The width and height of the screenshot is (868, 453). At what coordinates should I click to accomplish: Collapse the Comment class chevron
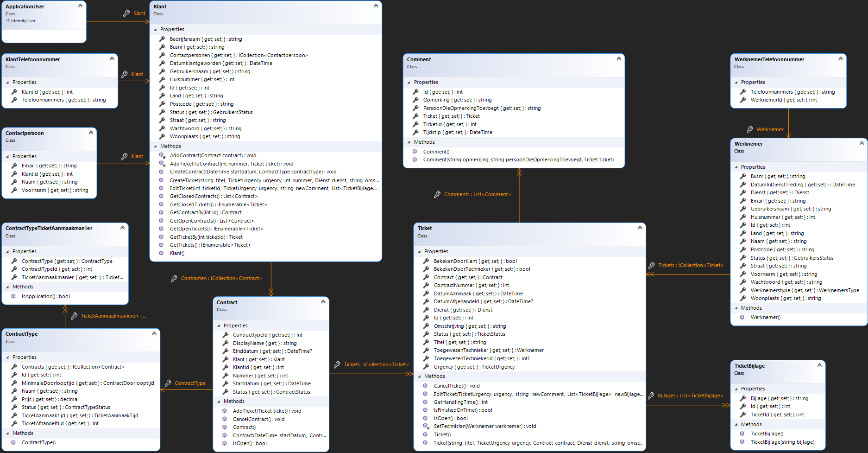619,59
